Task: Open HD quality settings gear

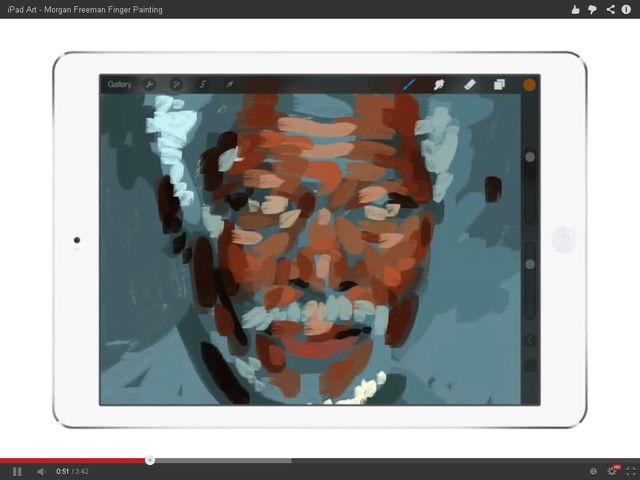Action: click(x=612, y=471)
